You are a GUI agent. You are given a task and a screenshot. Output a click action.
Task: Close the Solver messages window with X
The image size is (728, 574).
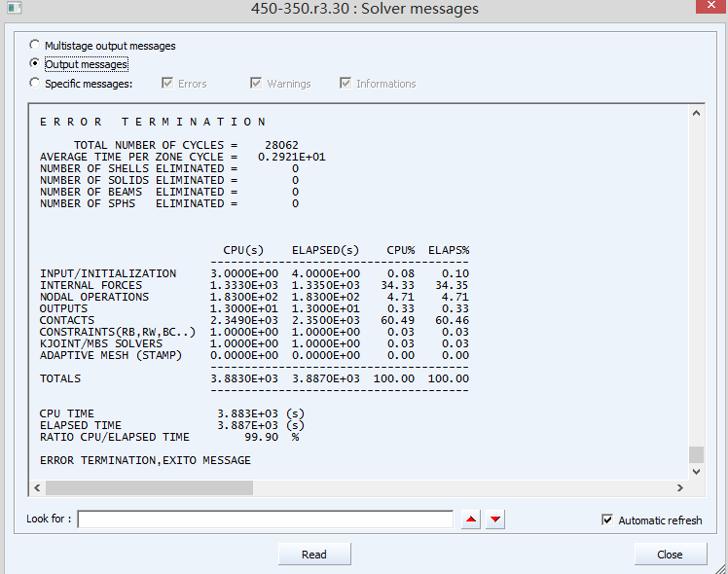tap(709, 10)
